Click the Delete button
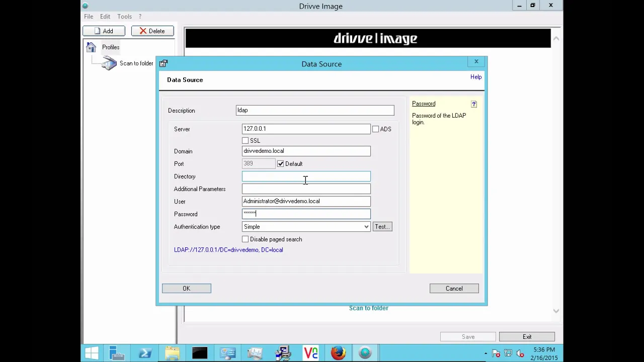 pos(152,31)
